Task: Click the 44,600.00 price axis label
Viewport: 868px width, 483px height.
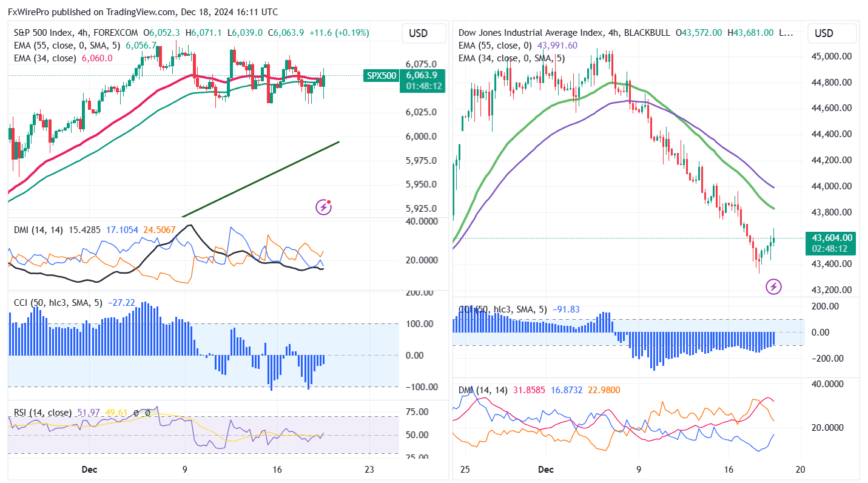Action: click(x=831, y=108)
